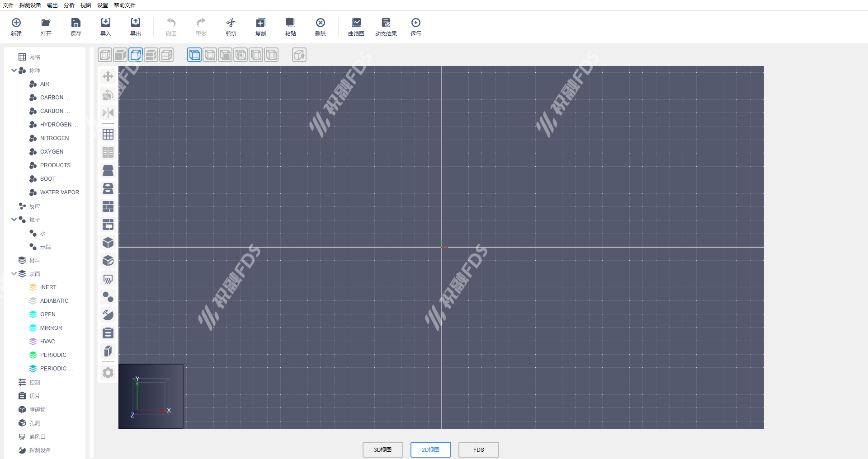Image resolution: width=868 pixels, height=459 pixels.
Task: Collapse the 粒子 particles tree node
Action: click(14, 220)
